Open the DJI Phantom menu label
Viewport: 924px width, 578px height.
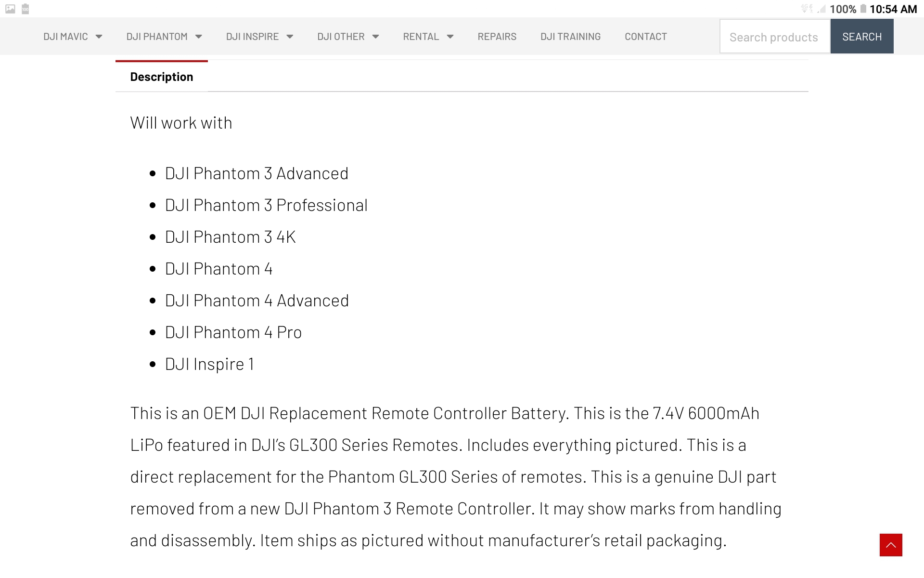coord(157,37)
